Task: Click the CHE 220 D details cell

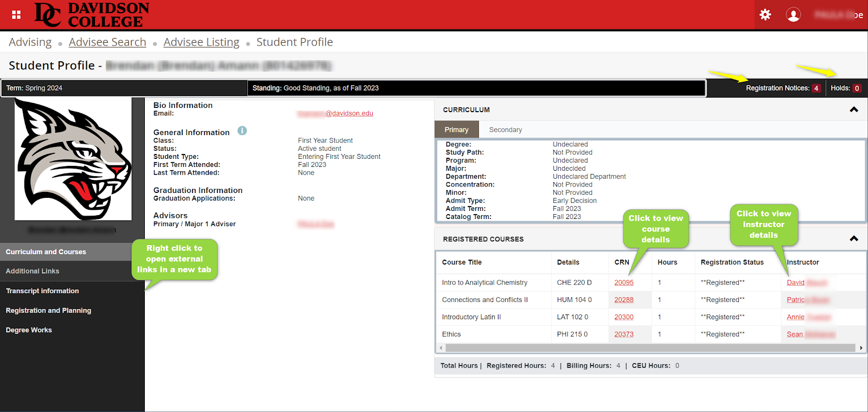Action: coord(574,282)
